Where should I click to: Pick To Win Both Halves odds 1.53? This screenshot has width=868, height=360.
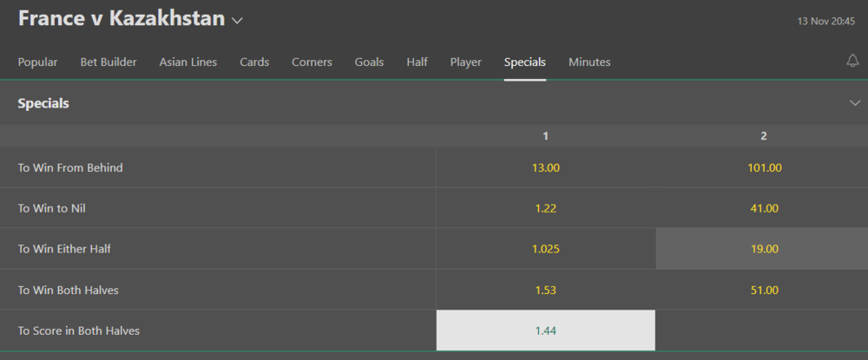pyautogui.click(x=545, y=290)
